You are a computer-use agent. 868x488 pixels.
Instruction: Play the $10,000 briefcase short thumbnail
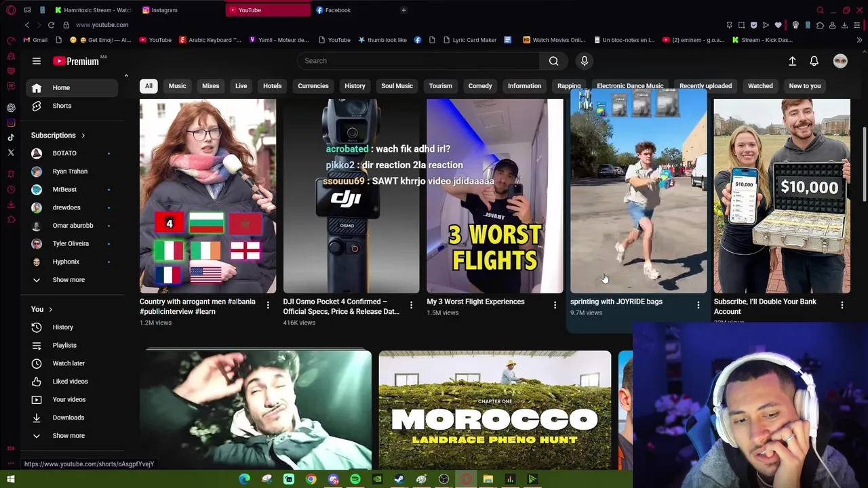click(x=782, y=196)
